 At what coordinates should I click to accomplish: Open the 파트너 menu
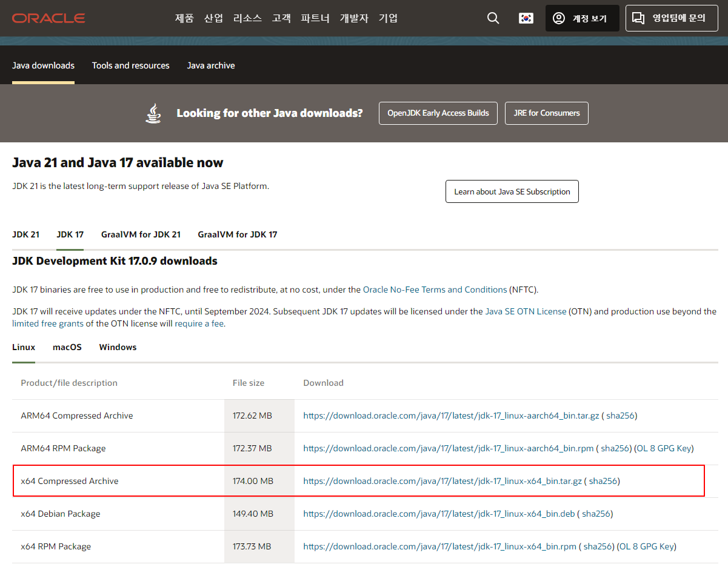tap(315, 18)
